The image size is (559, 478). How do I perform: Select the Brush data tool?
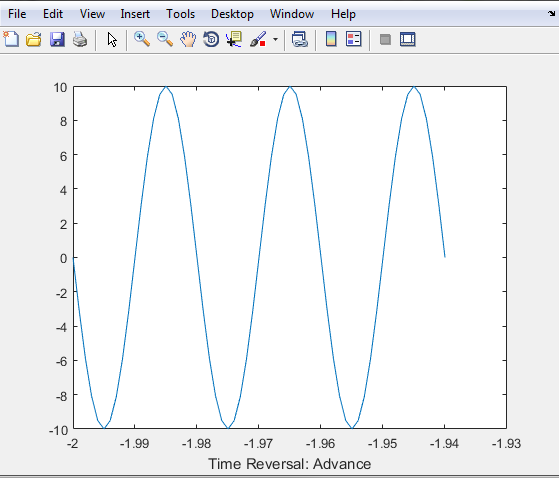[258, 39]
